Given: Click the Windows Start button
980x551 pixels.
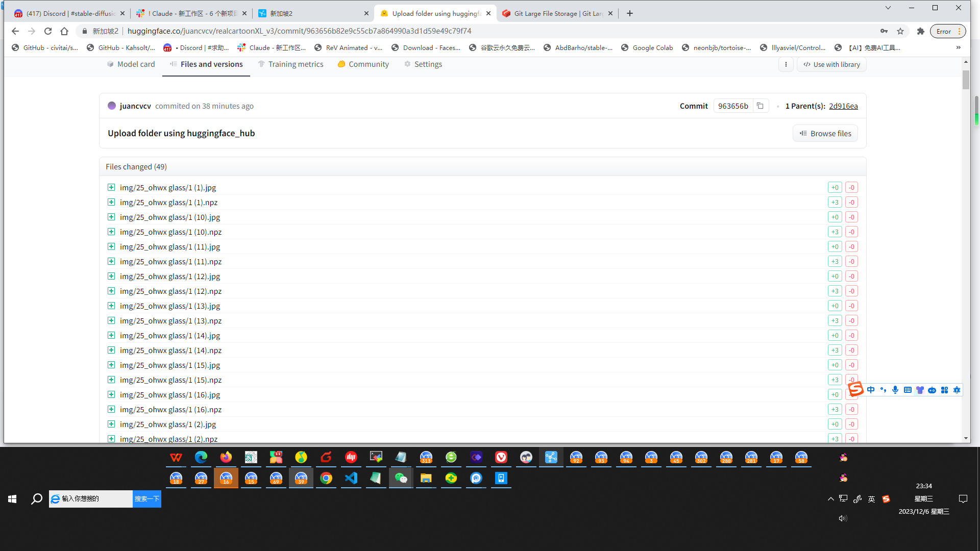Looking at the screenshot, I should click(x=12, y=498).
